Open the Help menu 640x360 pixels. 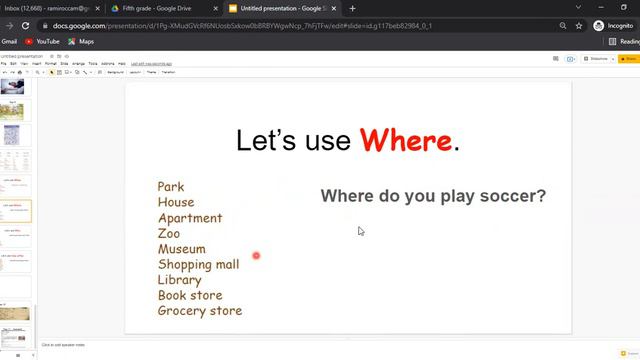click(122, 64)
